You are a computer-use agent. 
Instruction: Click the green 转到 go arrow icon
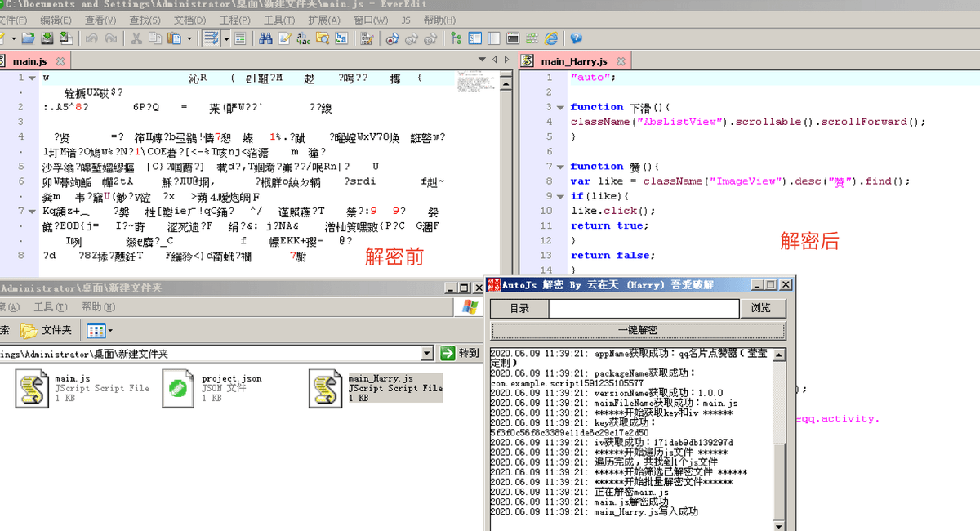pos(448,353)
